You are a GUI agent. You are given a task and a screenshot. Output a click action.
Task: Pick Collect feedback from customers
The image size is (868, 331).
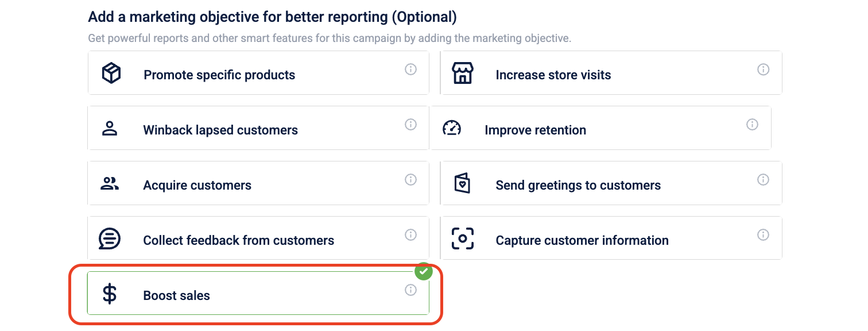[x=238, y=240]
